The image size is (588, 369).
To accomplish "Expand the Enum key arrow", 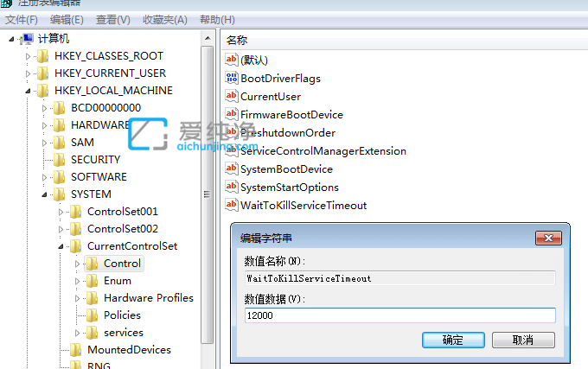I will pos(78,281).
